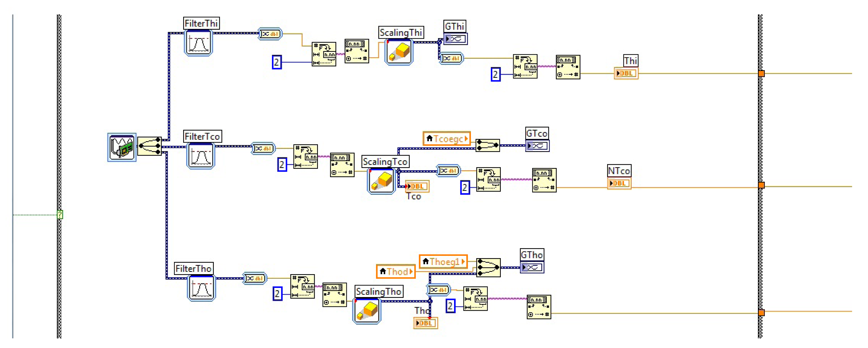Select the Thoeg1 local variable
This screenshot has height=348, width=868.
click(x=443, y=262)
